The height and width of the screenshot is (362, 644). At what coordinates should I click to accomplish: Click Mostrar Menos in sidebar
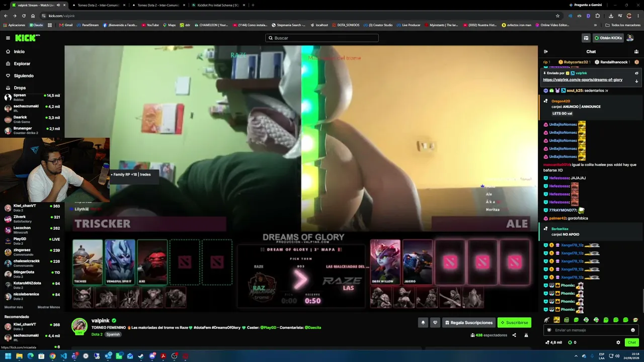(x=49, y=307)
